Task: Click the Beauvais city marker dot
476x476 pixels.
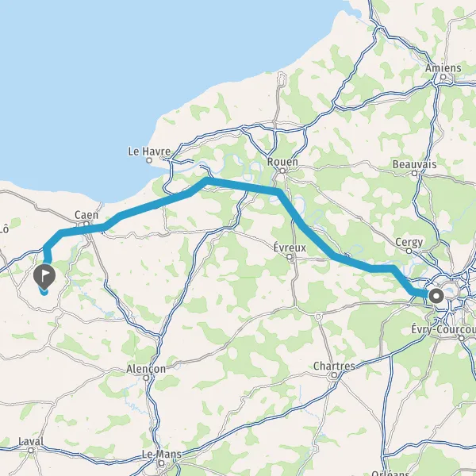Action: click(415, 173)
